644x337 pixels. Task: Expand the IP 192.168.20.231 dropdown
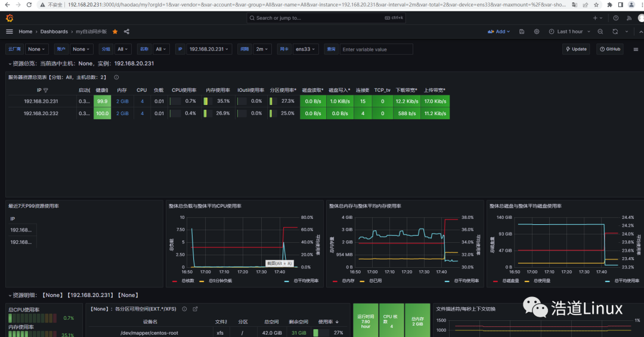point(209,49)
